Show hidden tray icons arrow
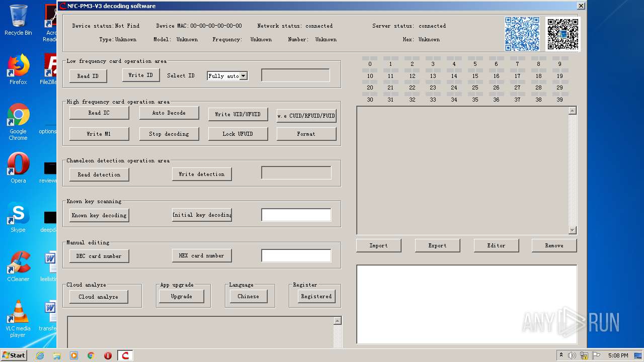Screen dimensions: 644x362 tap(561, 355)
